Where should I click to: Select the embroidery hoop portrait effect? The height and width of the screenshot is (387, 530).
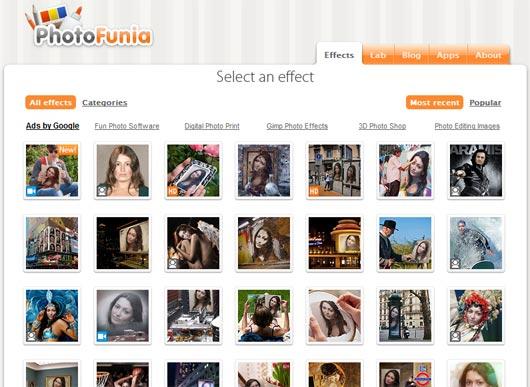click(x=335, y=316)
